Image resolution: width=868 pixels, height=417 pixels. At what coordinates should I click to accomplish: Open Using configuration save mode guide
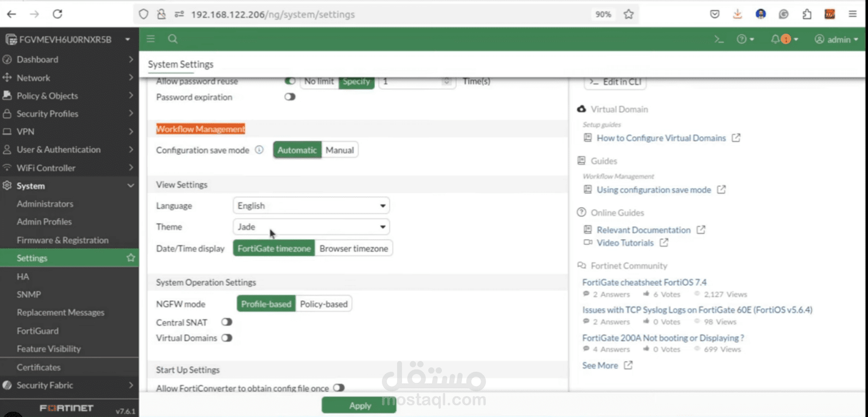point(654,190)
